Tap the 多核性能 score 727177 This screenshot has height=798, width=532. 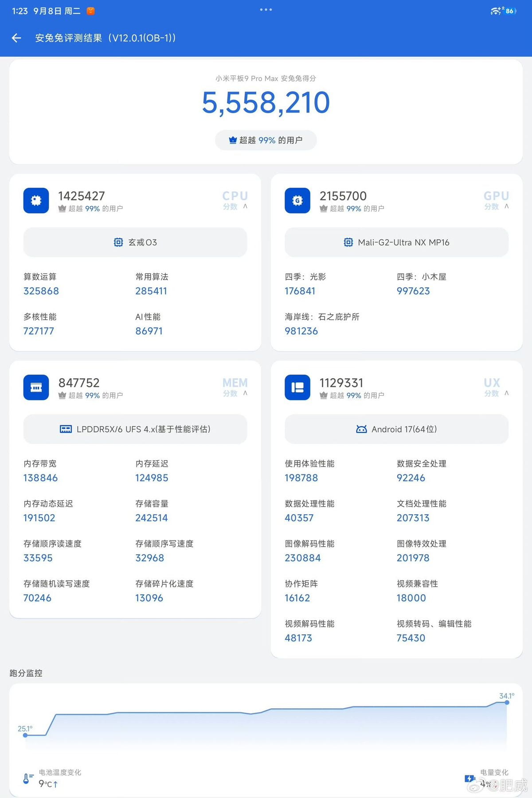[39, 331]
